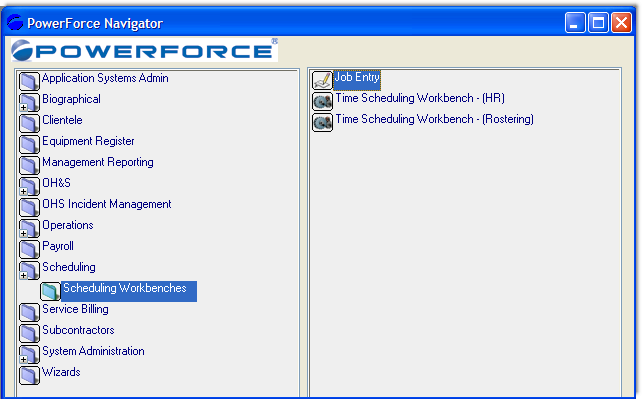Select Application Systems Admin in the tree
This screenshot has width=642, height=399.
pos(105,78)
